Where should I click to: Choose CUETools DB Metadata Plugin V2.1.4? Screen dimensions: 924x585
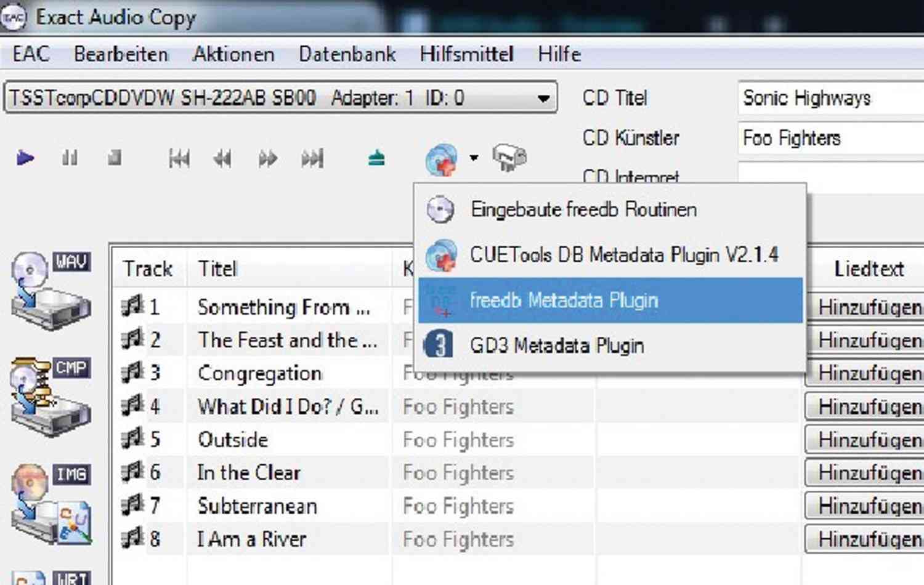[x=610, y=254]
